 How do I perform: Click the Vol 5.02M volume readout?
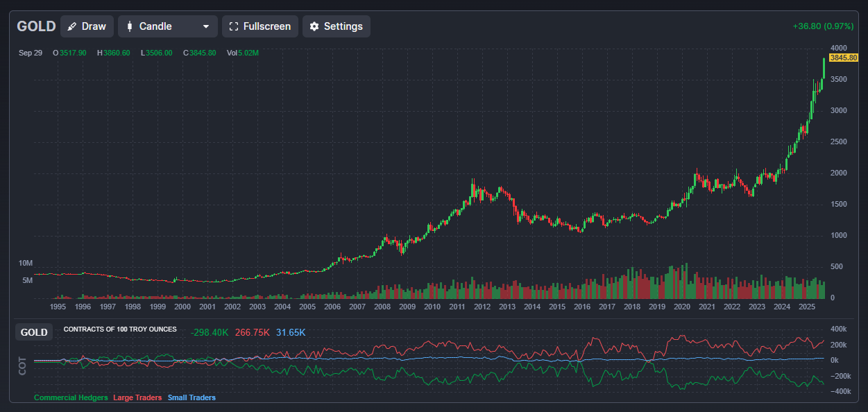pos(242,53)
